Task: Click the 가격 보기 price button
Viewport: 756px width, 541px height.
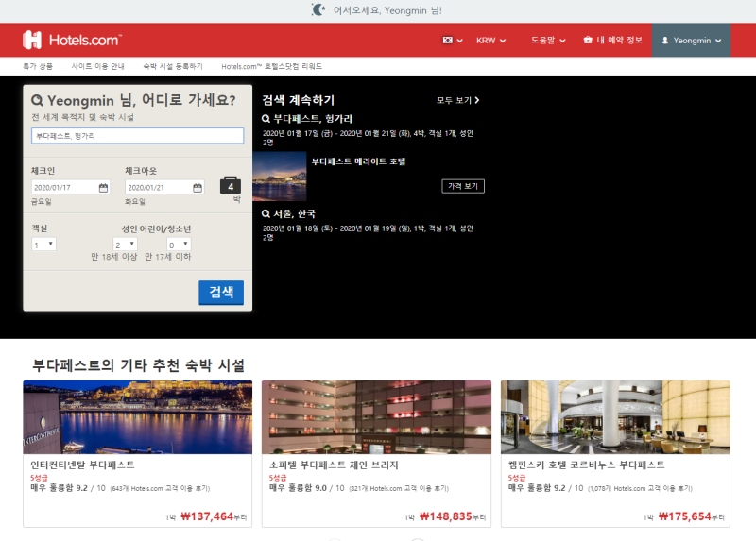Action: click(463, 186)
